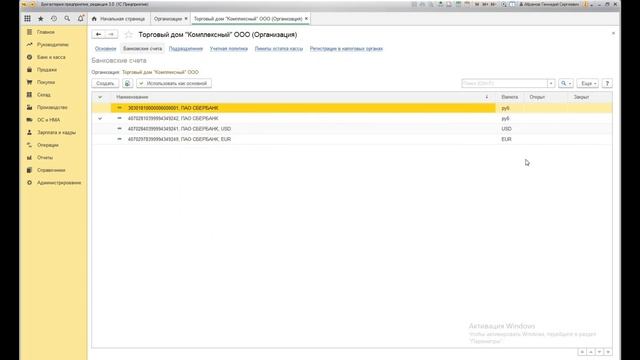Image resolution: width=640 pixels, height=360 pixels.
Task: Open Favorites star icon in top bar
Action: pos(41,18)
